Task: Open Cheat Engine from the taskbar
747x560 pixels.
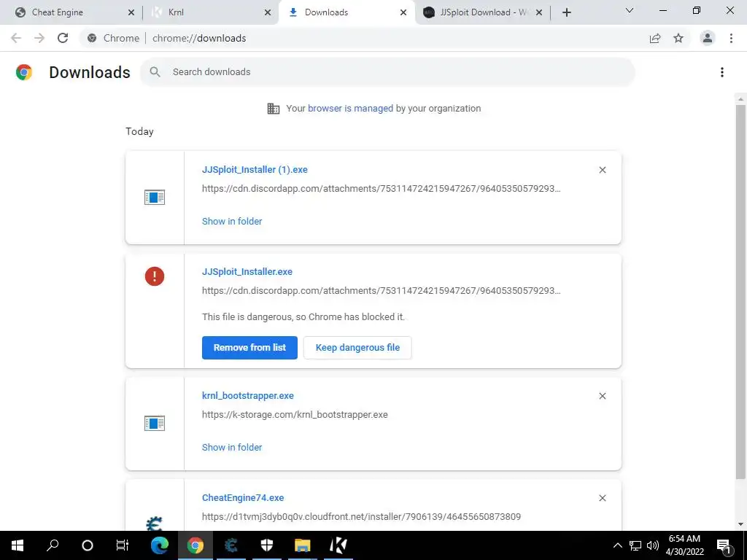Action: click(231, 545)
